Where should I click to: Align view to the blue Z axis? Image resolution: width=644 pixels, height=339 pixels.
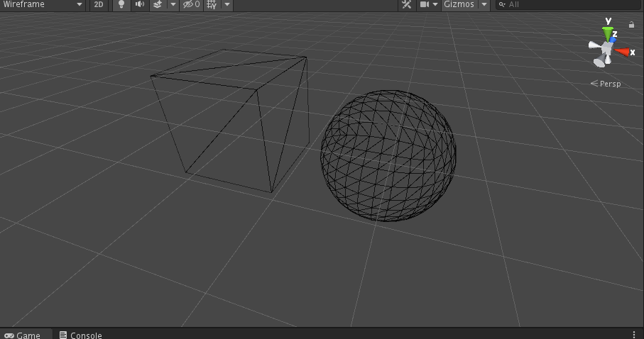tap(613, 40)
